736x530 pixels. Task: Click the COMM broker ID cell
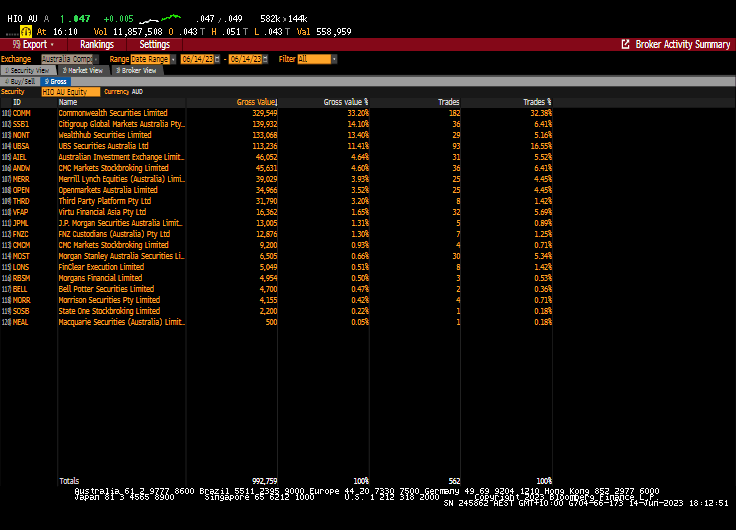(x=21, y=113)
